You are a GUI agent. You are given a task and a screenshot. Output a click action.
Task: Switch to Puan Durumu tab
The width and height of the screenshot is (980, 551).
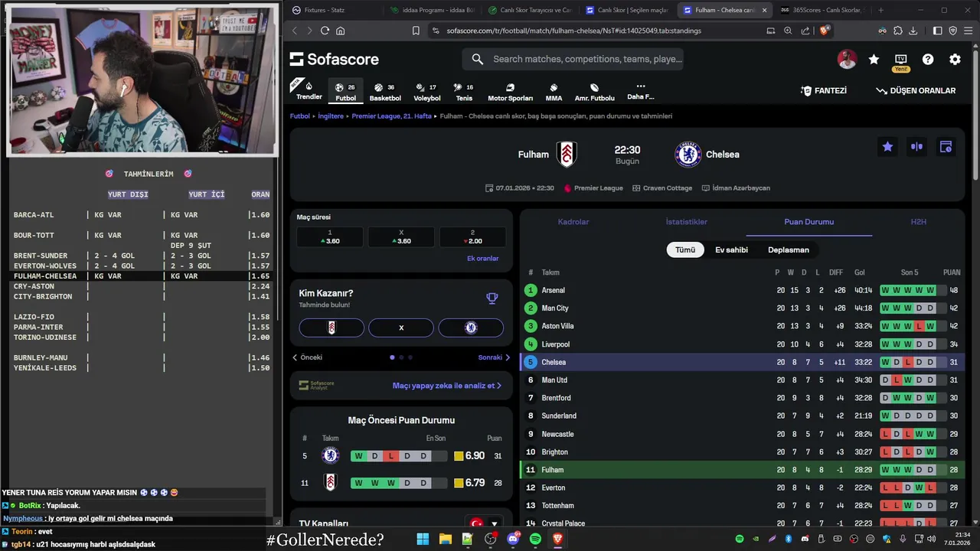808,222
